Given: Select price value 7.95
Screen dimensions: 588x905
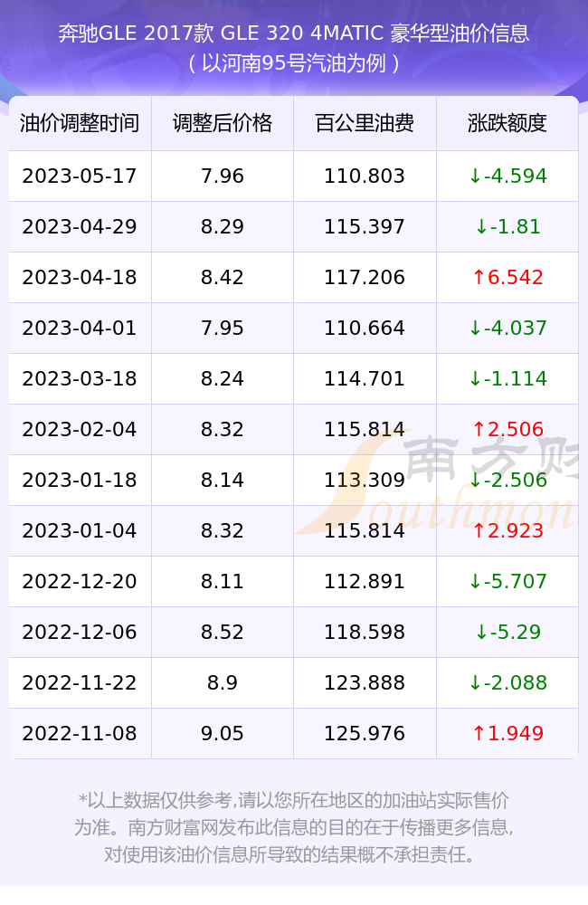Looking at the screenshot, I should tap(223, 329).
